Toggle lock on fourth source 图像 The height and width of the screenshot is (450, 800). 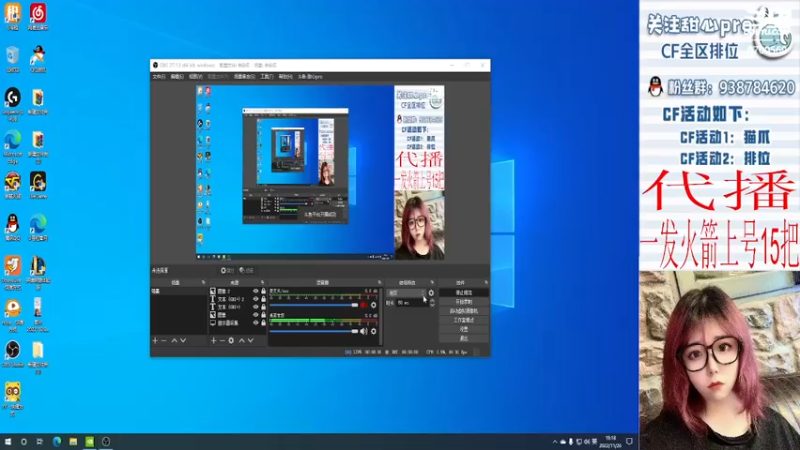coord(263,315)
